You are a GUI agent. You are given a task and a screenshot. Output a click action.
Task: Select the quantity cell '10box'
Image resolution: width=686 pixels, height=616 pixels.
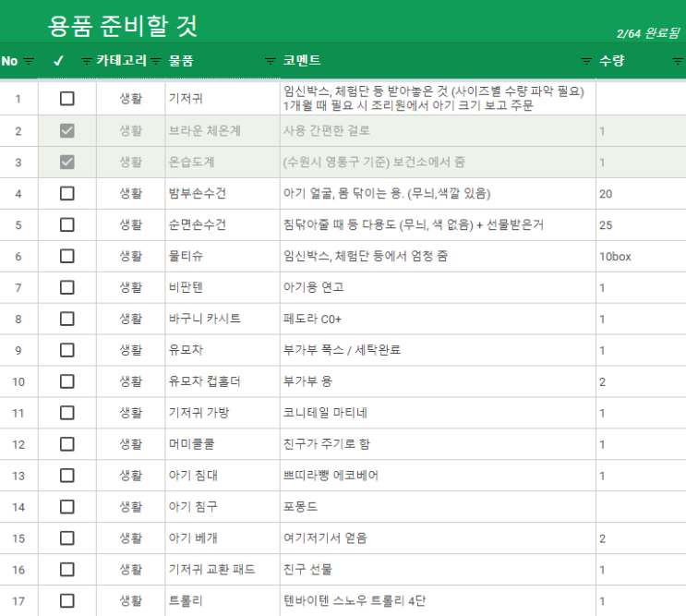(x=641, y=257)
